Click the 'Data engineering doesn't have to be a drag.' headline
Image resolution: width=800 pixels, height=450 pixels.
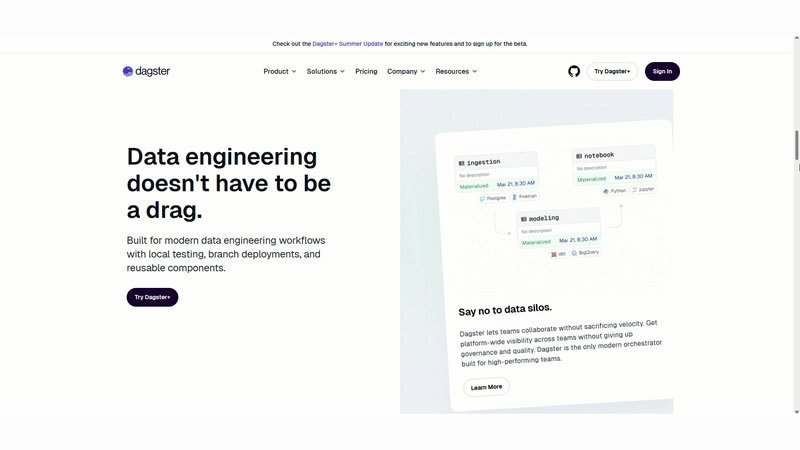point(229,183)
